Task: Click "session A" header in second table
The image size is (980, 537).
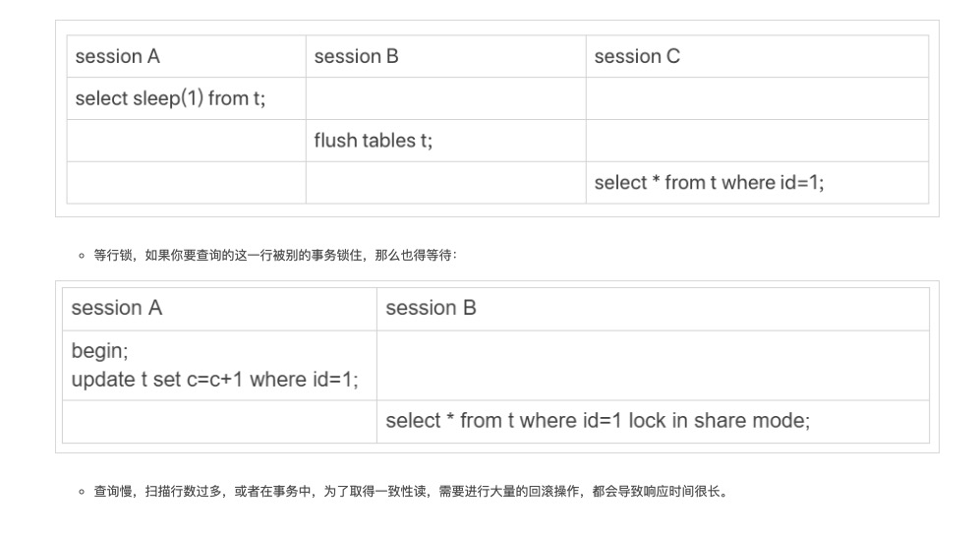Action: (x=219, y=309)
